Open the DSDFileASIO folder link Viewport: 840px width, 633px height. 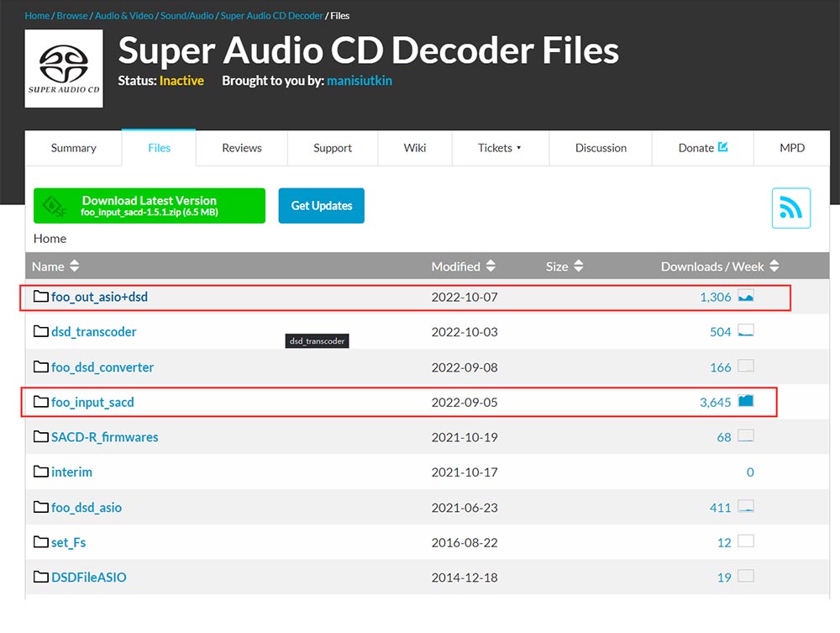[x=89, y=578]
